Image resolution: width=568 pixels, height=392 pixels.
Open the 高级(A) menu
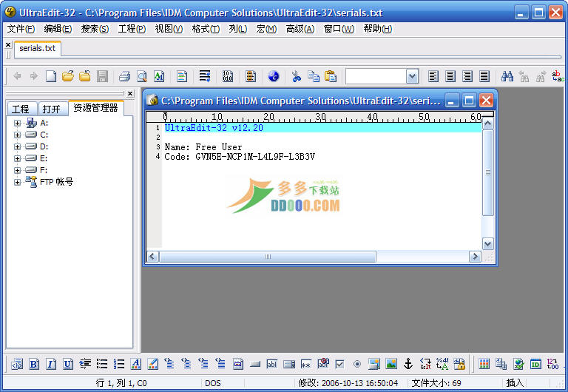pyautogui.click(x=300, y=29)
